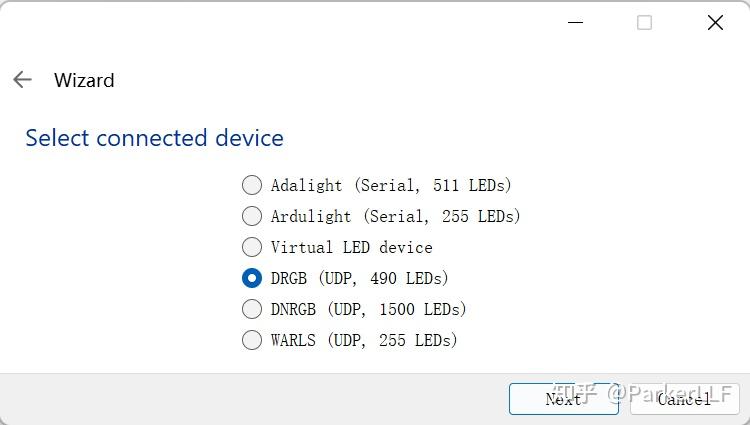Screen dimensions: 750x425
Task: Maximize the Wizard window
Action: click(644, 23)
